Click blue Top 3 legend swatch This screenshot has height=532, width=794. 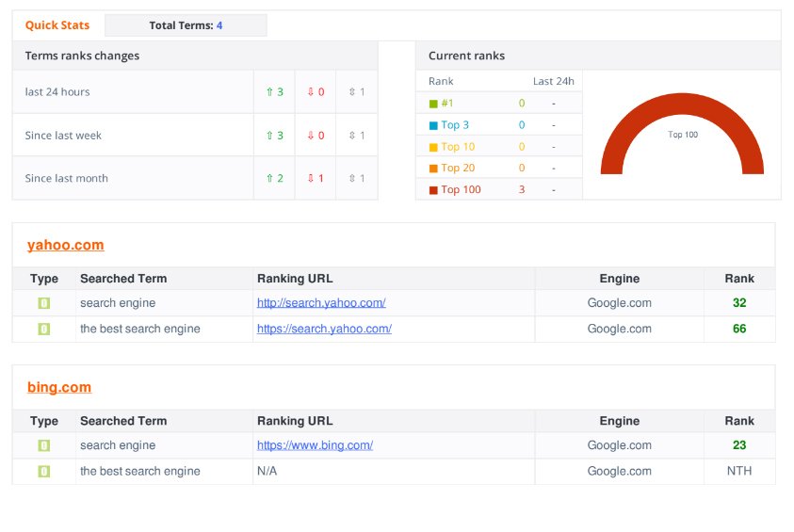pos(433,125)
